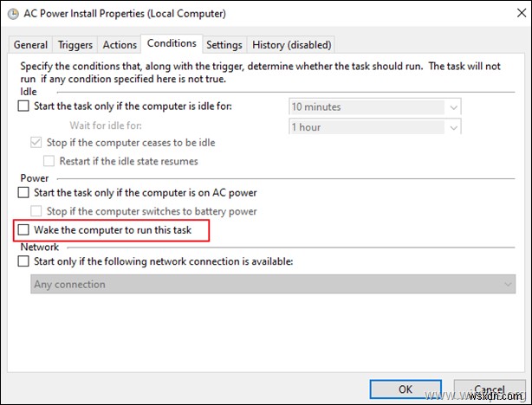
Task: Open the Settings tab
Action: (x=224, y=45)
